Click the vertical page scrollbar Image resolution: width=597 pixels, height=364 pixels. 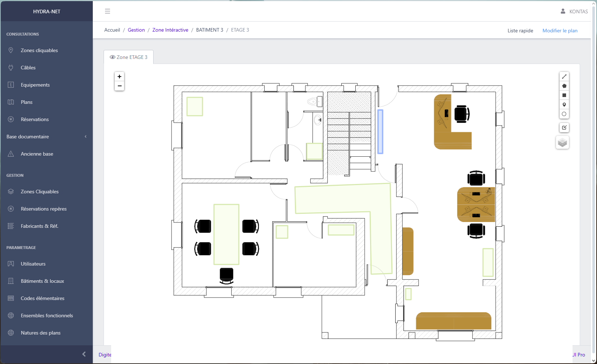594,180
